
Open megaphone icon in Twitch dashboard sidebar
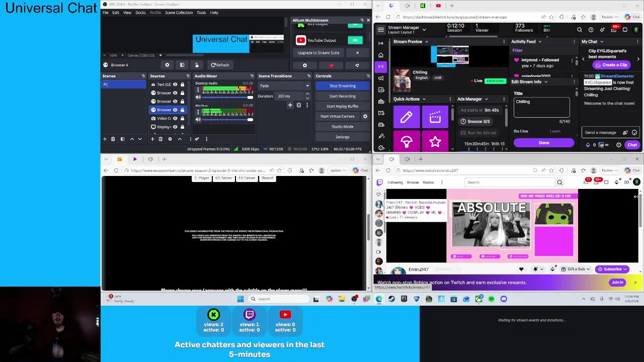point(381,78)
